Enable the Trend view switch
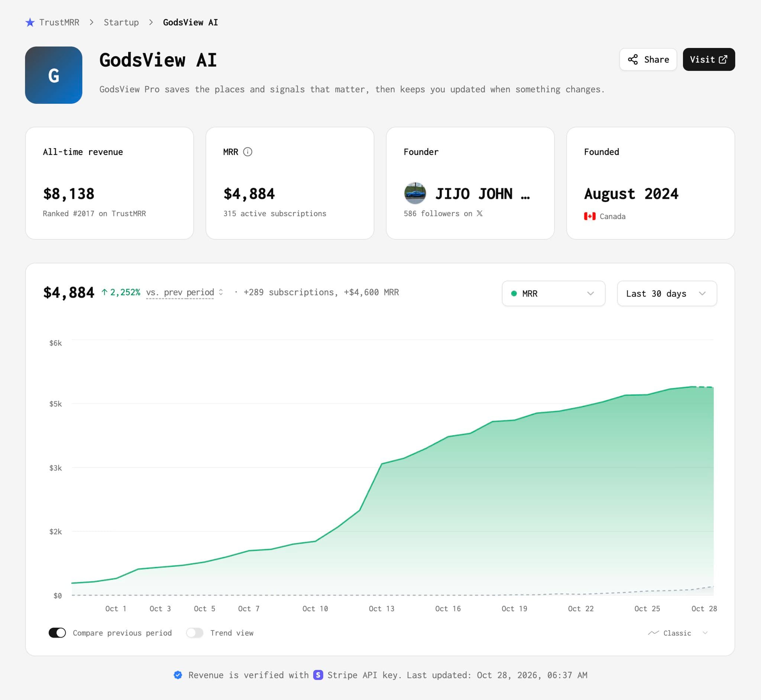The image size is (761, 700). coord(195,633)
